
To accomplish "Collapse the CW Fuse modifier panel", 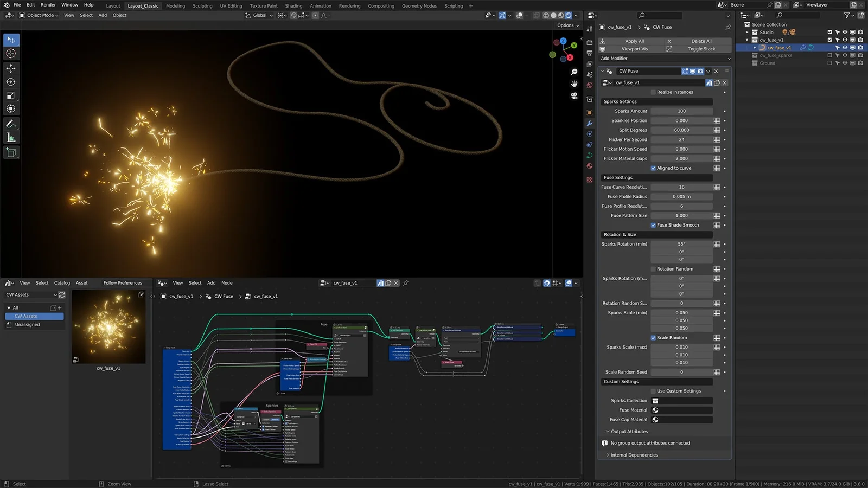I will coord(602,71).
